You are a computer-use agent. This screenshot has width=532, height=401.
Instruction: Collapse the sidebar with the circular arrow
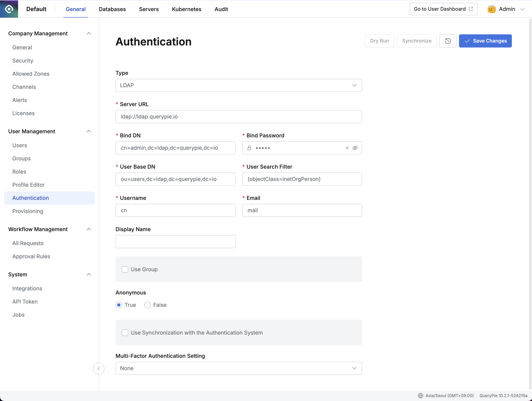[x=99, y=368]
